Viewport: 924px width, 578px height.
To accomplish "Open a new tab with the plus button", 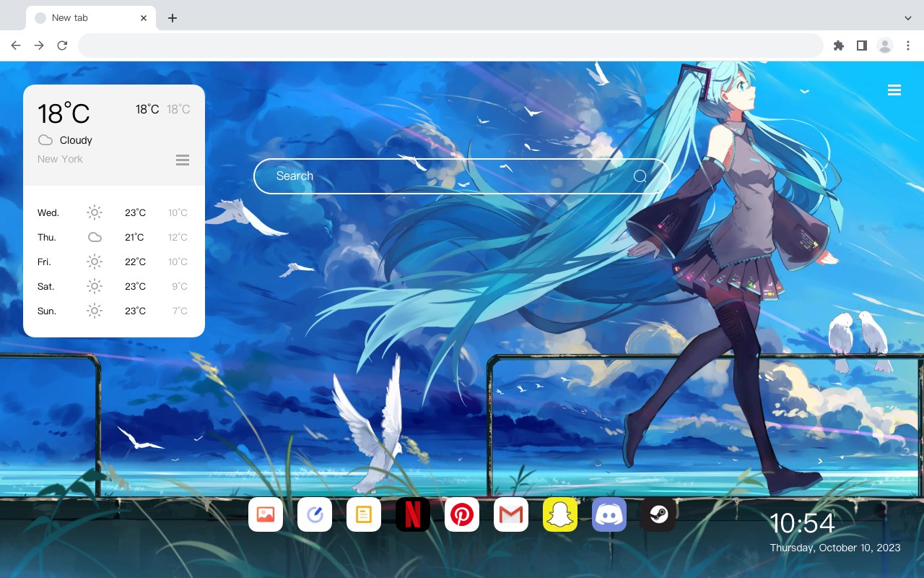I will pos(172,18).
